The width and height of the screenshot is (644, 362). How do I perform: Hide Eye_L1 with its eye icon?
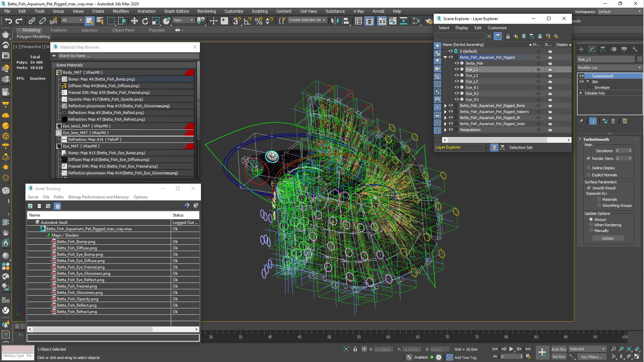point(457,69)
